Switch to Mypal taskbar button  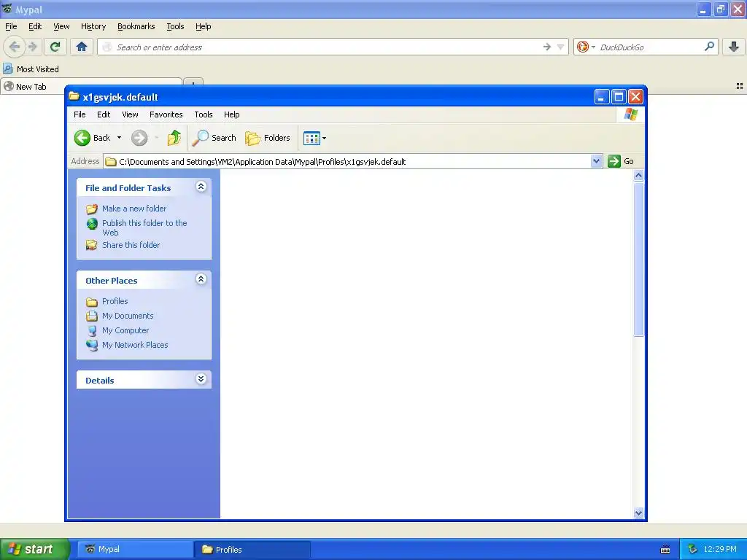135,550
